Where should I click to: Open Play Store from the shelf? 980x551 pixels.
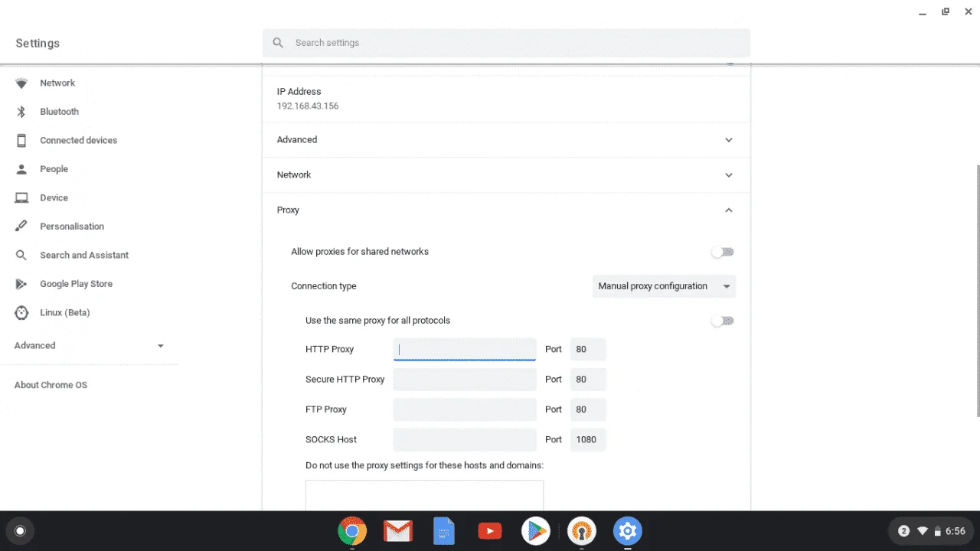(536, 531)
